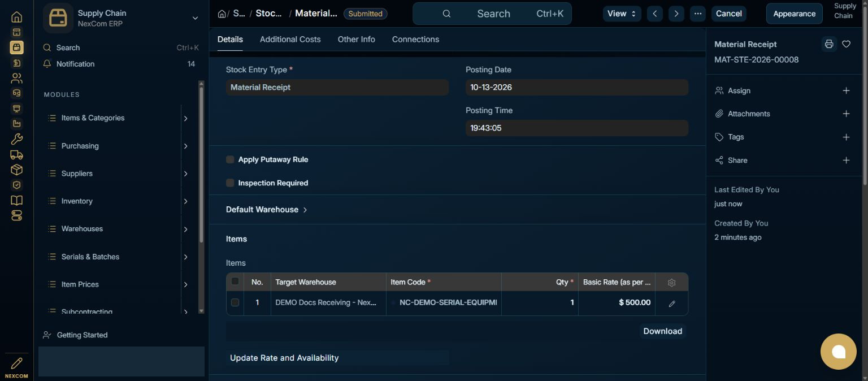Open the presentation board icon in rail
The height and width of the screenshot is (381, 868).
click(x=16, y=109)
